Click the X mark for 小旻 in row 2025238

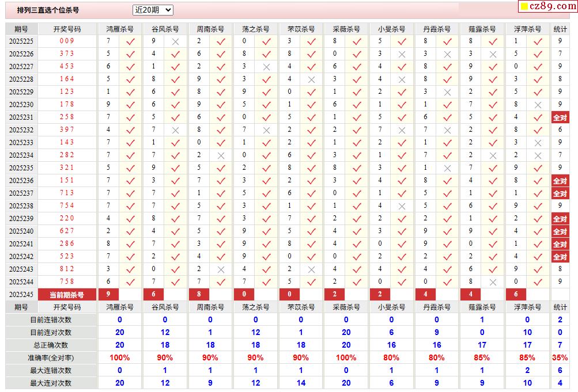[x=402, y=206]
